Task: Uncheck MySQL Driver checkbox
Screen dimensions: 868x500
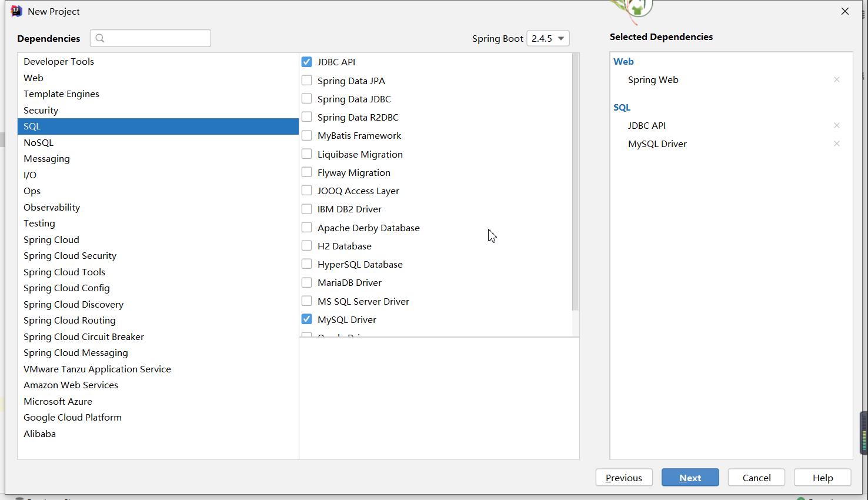Action: (306, 319)
